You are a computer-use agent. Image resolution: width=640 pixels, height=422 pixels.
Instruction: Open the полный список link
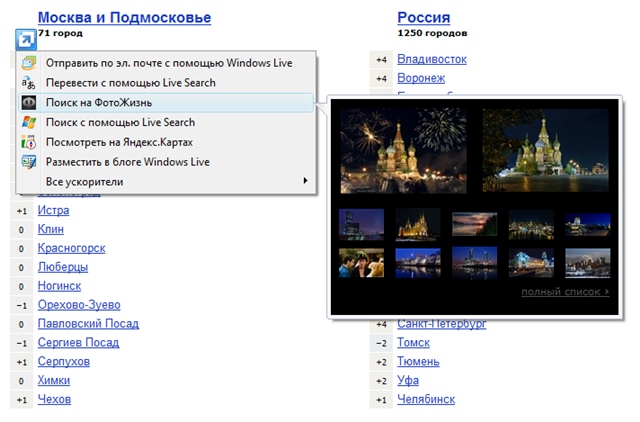tap(565, 292)
